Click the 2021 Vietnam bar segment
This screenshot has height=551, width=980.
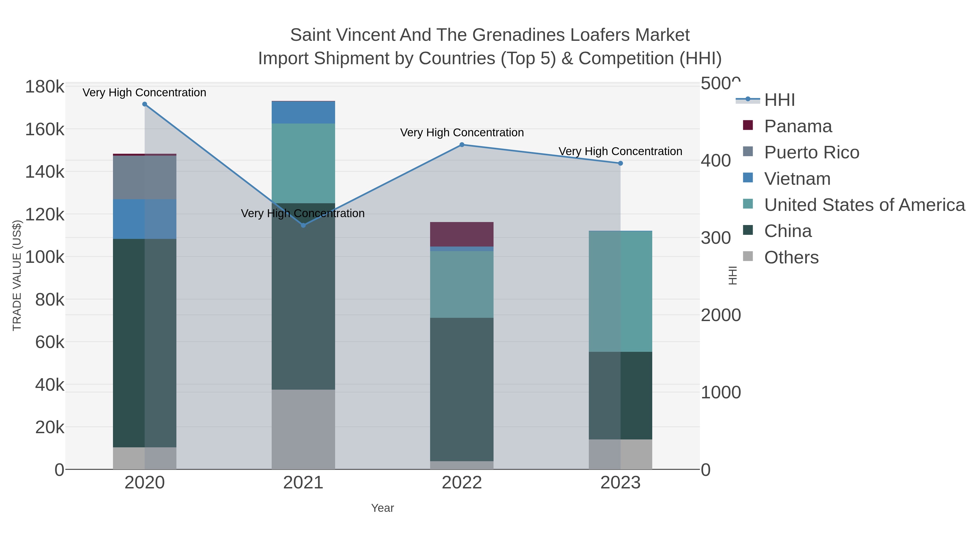[x=303, y=113]
